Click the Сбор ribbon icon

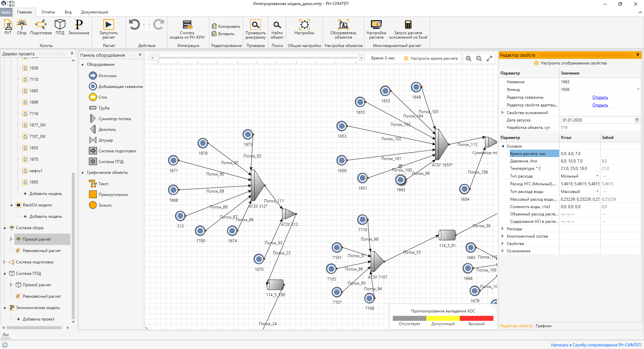22,27
